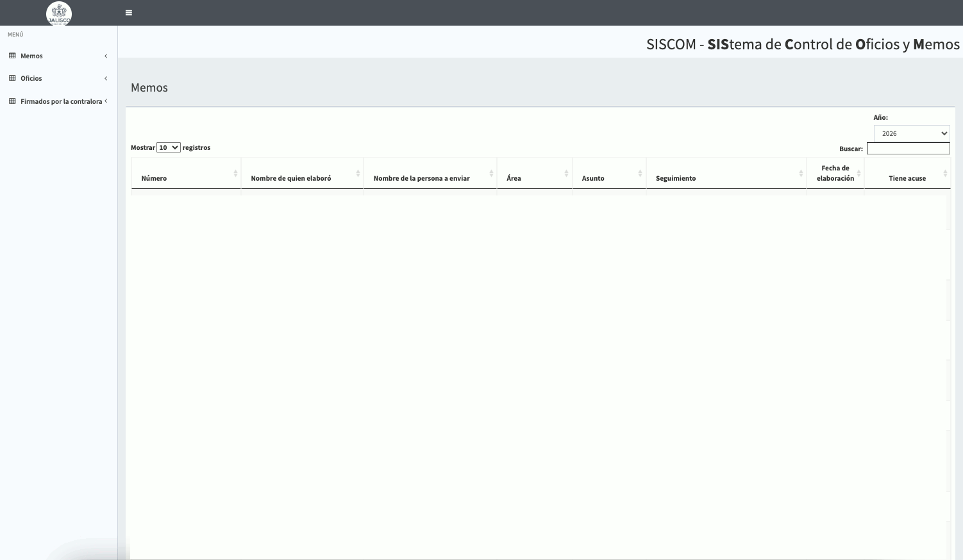Viewport: 963px width, 560px height.
Task: Click the Tiene acuse column header
Action: (x=907, y=174)
